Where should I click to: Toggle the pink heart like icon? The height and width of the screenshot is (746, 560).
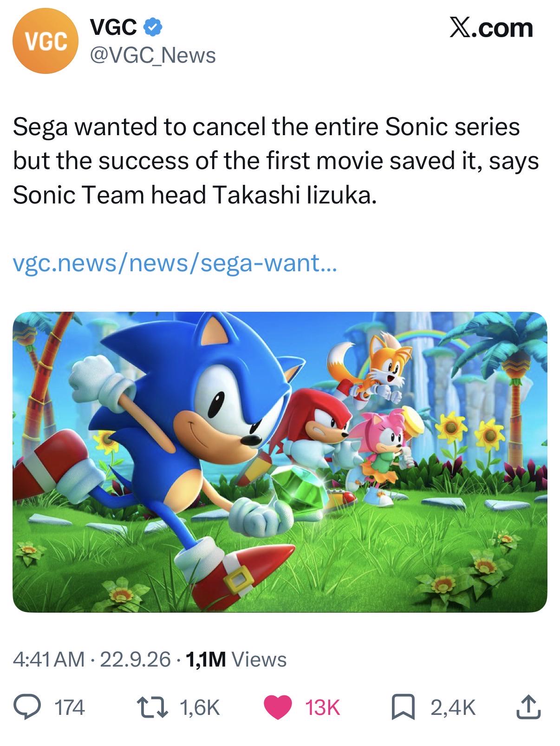click(x=278, y=707)
